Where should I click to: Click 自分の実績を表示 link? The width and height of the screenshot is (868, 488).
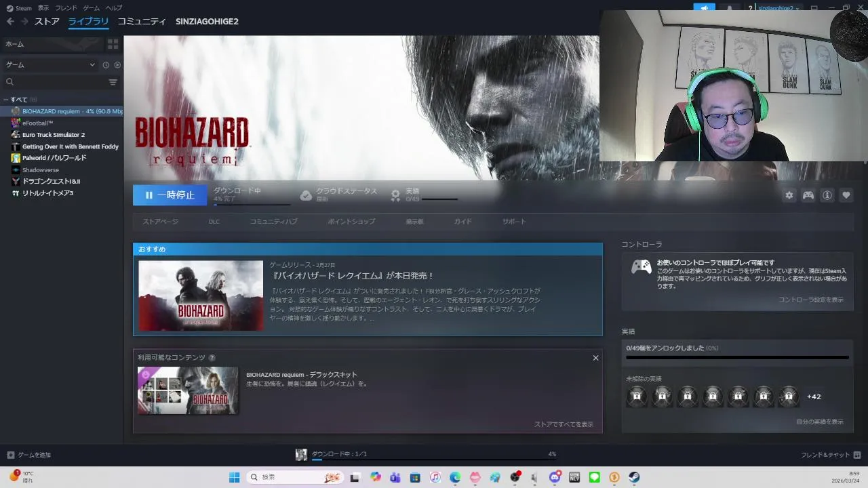(820, 422)
